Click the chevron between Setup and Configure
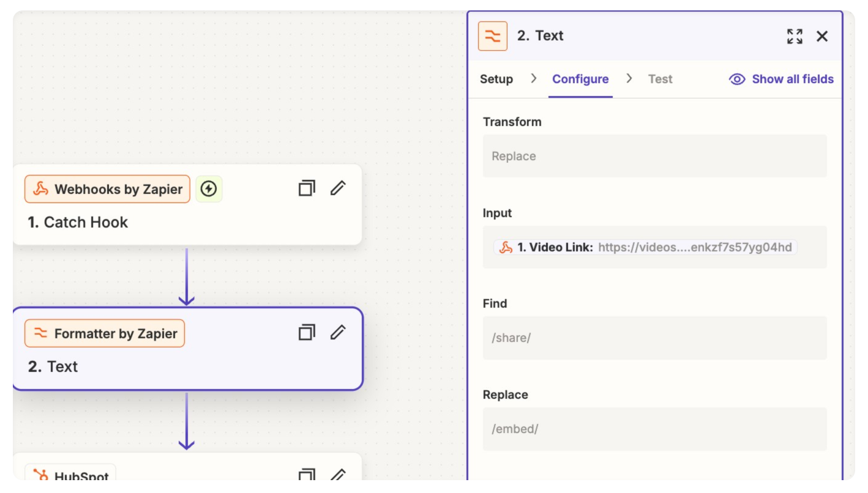The width and height of the screenshot is (868, 493). (533, 78)
